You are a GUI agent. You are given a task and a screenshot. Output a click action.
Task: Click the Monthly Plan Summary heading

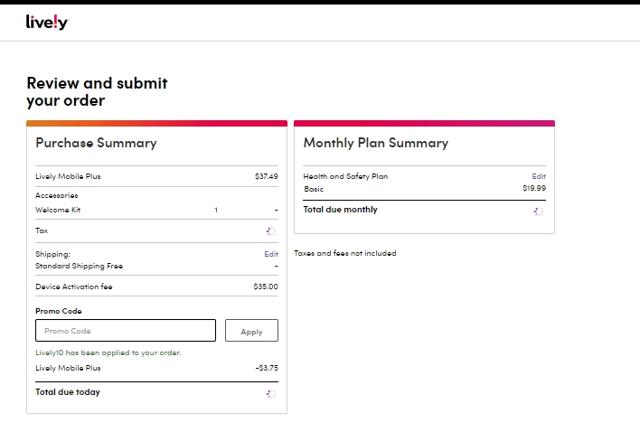[x=376, y=143]
